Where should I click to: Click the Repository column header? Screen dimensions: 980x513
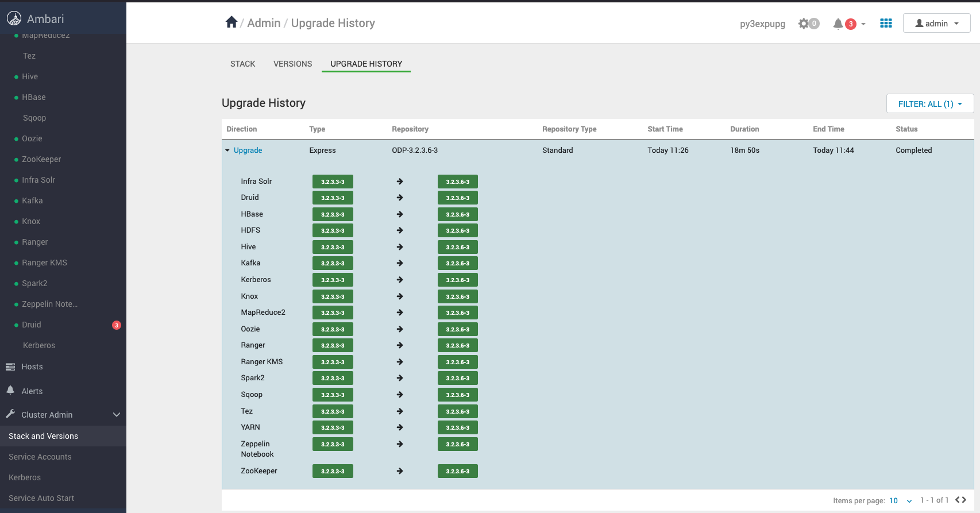(410, 129)
